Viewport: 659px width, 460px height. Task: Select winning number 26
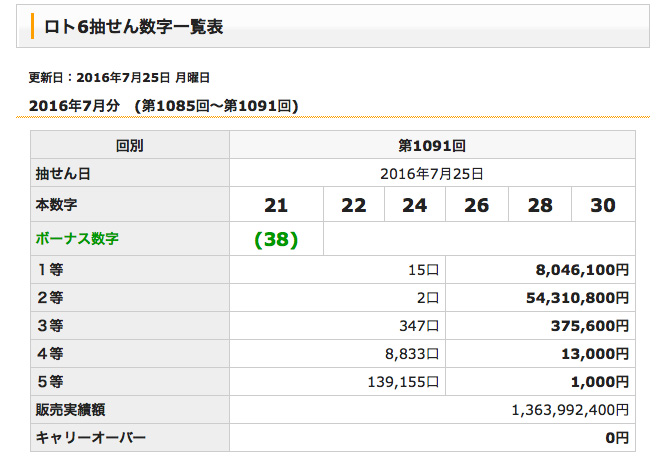477,205
